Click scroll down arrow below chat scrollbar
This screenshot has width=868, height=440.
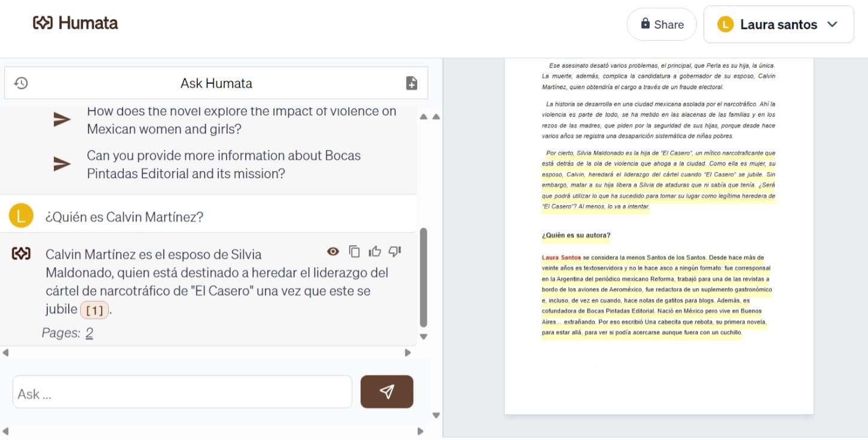(x=424, y=337)
